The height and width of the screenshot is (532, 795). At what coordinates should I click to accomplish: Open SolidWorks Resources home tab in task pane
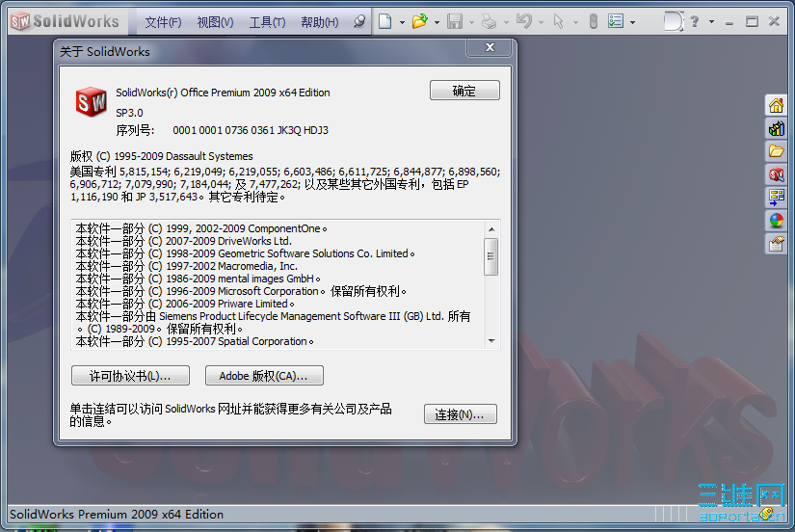coord(776,105)
